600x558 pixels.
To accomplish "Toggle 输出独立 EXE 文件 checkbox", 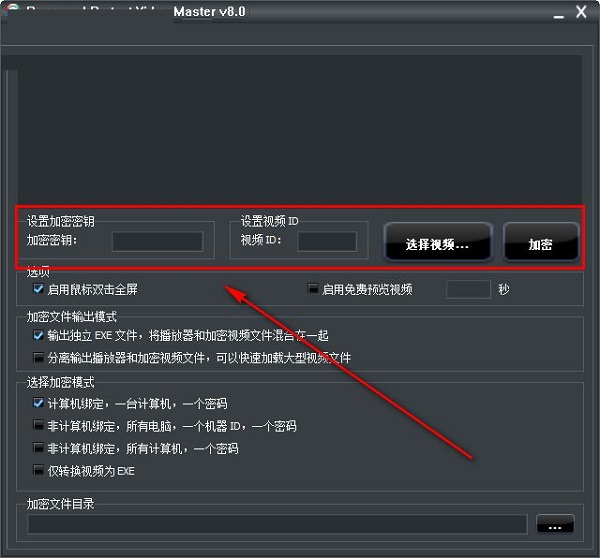I will [x=38, y=335].
